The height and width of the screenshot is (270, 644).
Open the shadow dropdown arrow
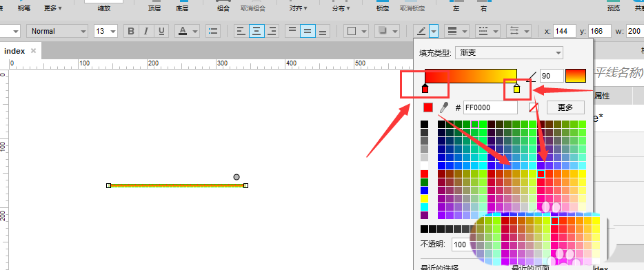tap(395, 31)
